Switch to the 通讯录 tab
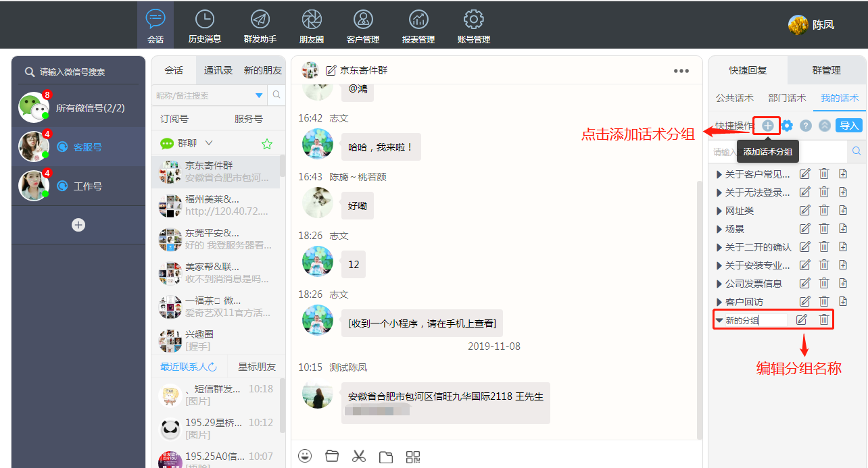This screenshot has height=468, width=868. [218, 70]
